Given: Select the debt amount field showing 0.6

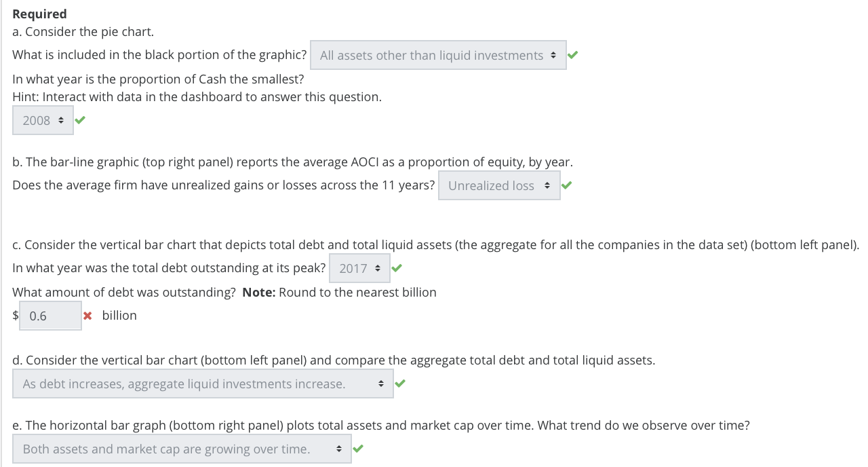Looking at the screenshot, I should coord(50,315).
